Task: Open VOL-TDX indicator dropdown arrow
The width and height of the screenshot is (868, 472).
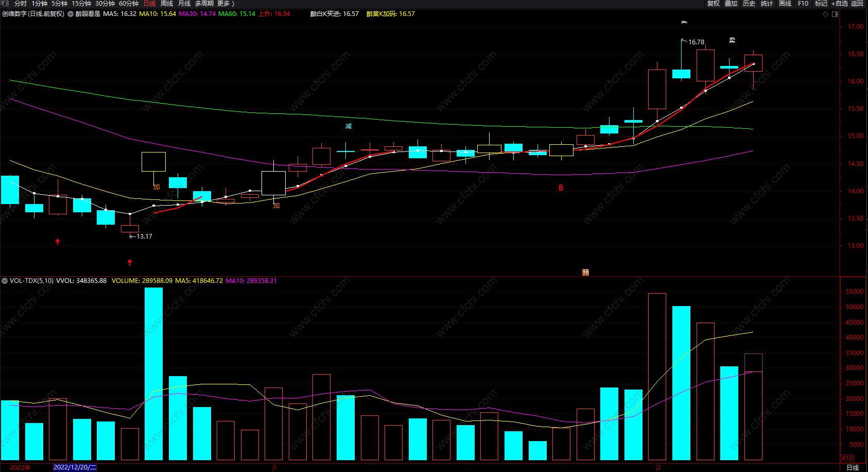Action: click(5, 281)
